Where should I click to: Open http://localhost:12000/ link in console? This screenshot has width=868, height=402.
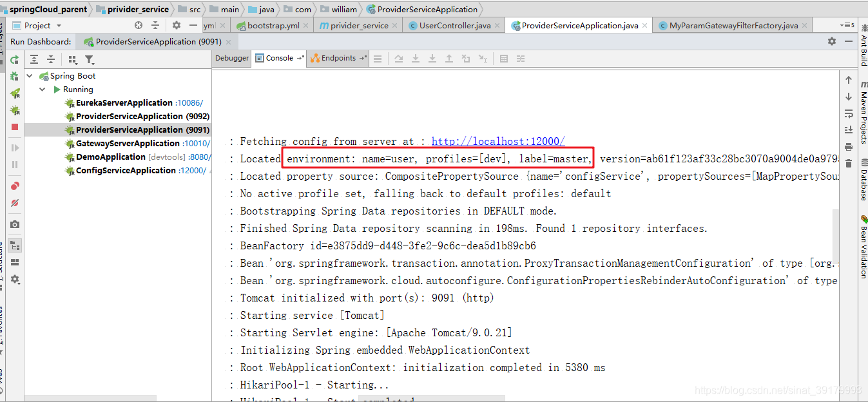coord(498,141)
